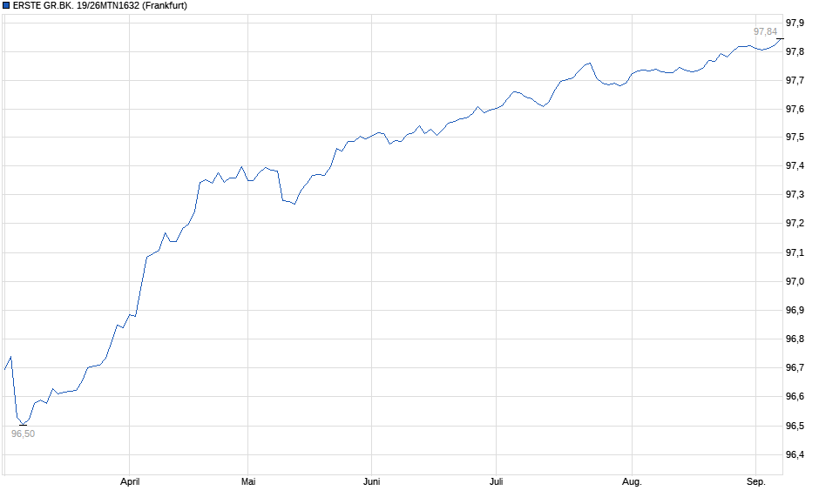Click the 97,3 price axis label
The width and height of the screenshot is (819, 504).
pos(795,195)
